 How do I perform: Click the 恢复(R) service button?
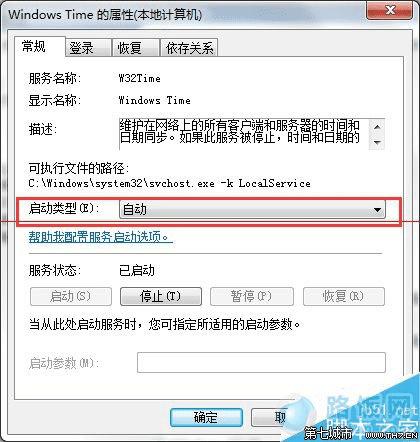tap(344, 296)
